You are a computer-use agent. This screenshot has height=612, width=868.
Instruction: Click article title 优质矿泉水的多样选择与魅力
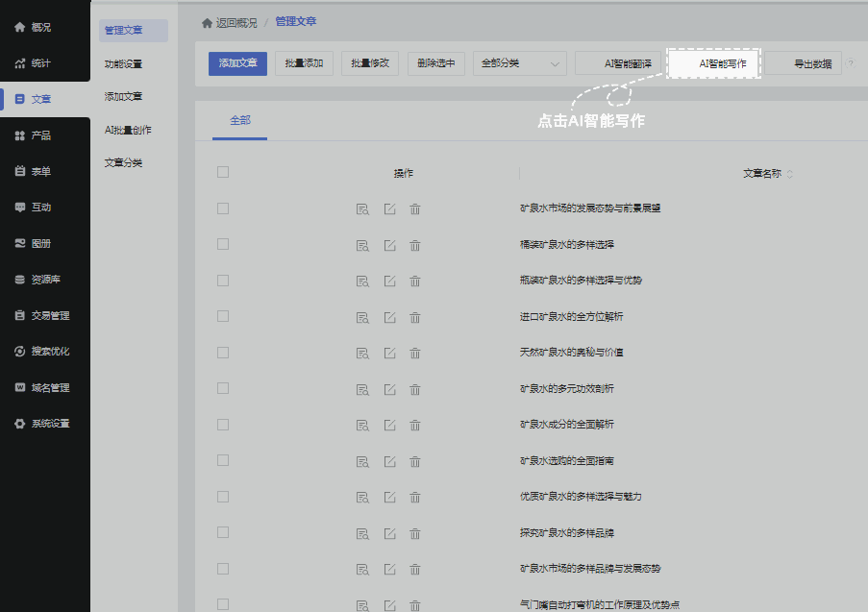point(581,497)
